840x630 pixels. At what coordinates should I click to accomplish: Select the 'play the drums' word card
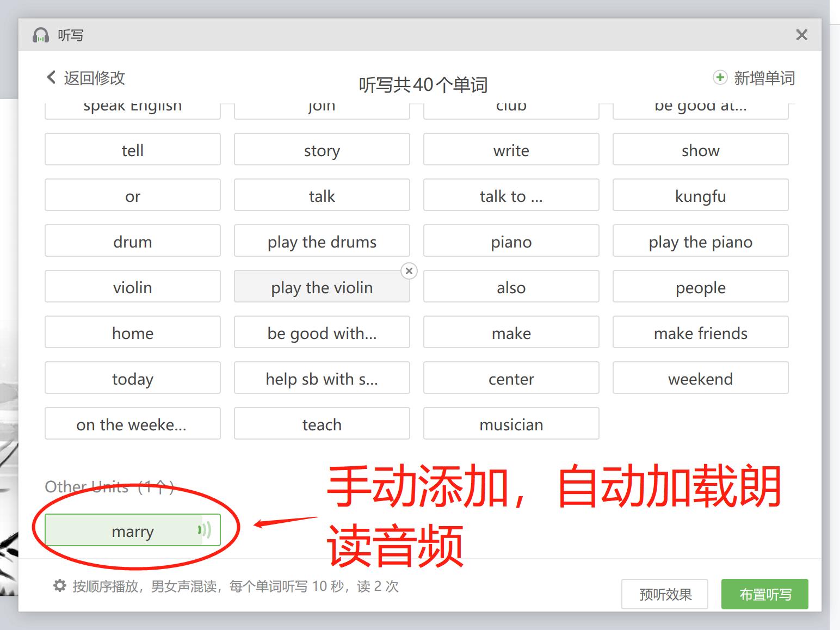click(x=322, y=240)
